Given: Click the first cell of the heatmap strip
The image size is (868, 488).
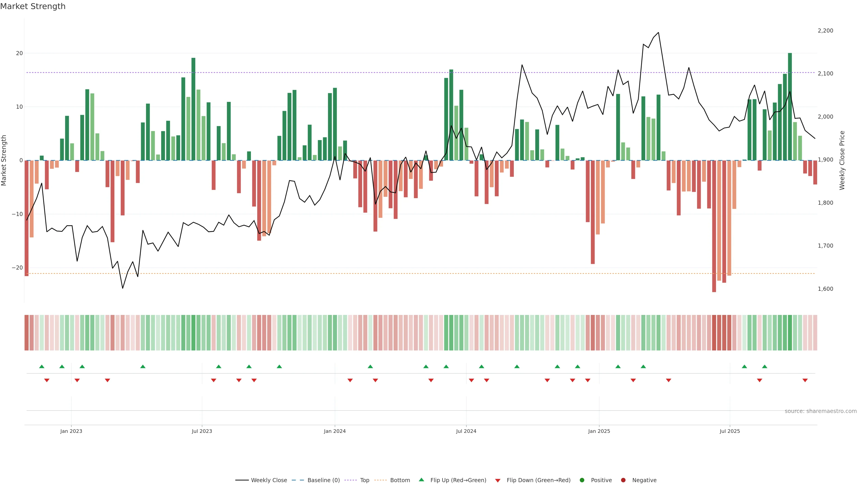Looking at the screenshot, I should tap(26, 333).
